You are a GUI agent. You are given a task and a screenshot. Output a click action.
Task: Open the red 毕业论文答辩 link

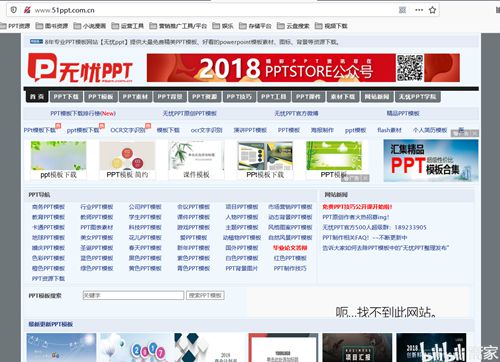pyautogui.click(x=290, y=248)
